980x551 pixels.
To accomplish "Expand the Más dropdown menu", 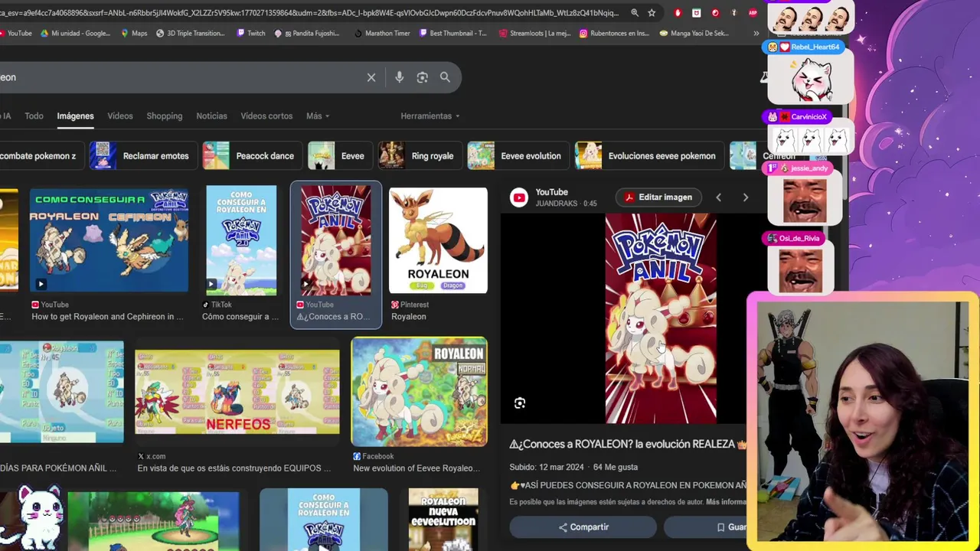I will tap(318, 116).
